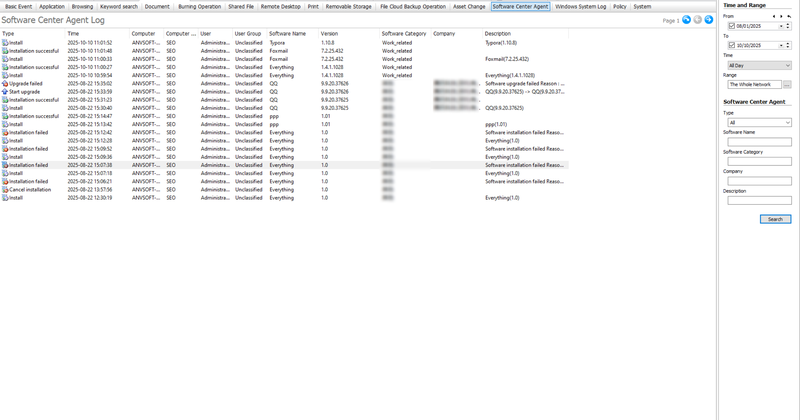Click icon of Install row at 11:01:52
Viewport: 800px width, 420px height.
[x=5, y=43]
